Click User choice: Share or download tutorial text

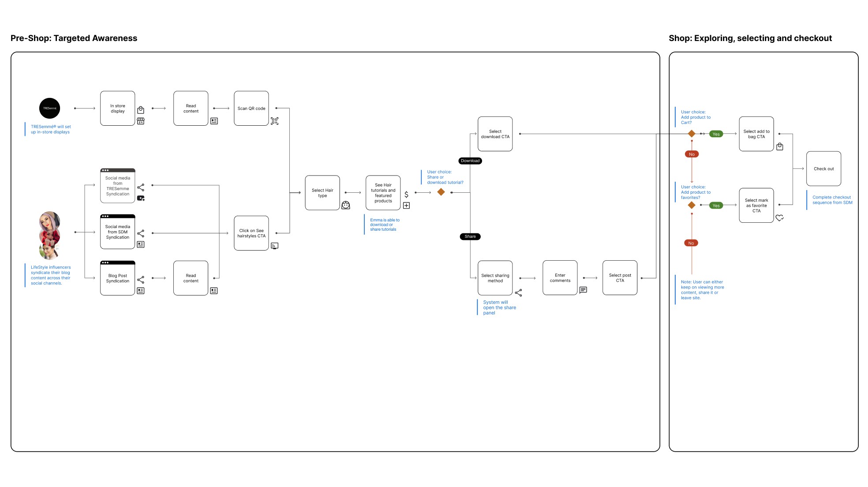point(445,177)
